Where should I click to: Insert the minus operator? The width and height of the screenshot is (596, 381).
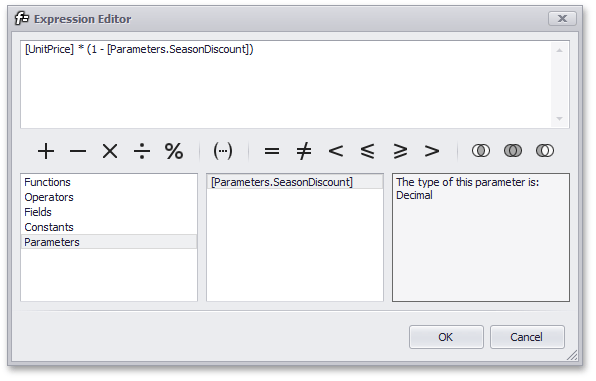(x=78, y=151)
